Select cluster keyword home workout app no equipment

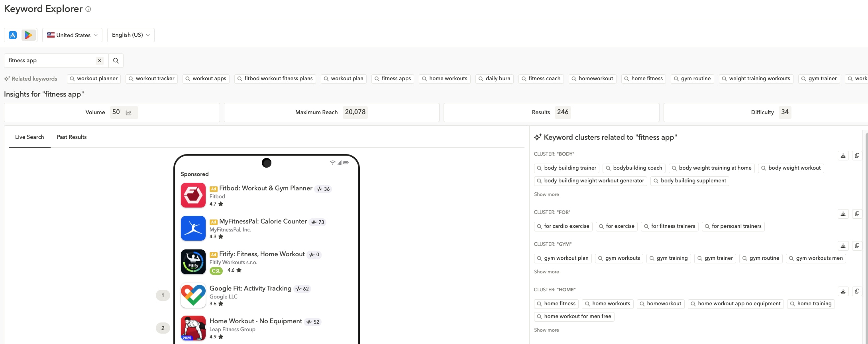[736, 304]
